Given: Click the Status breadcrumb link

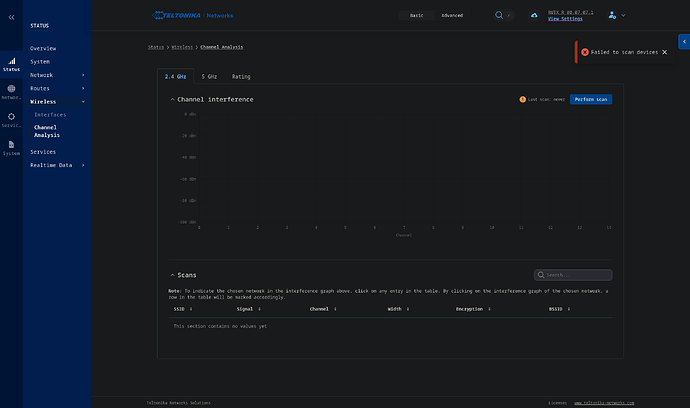Looking at the screenshot, I should coord(156,47).
